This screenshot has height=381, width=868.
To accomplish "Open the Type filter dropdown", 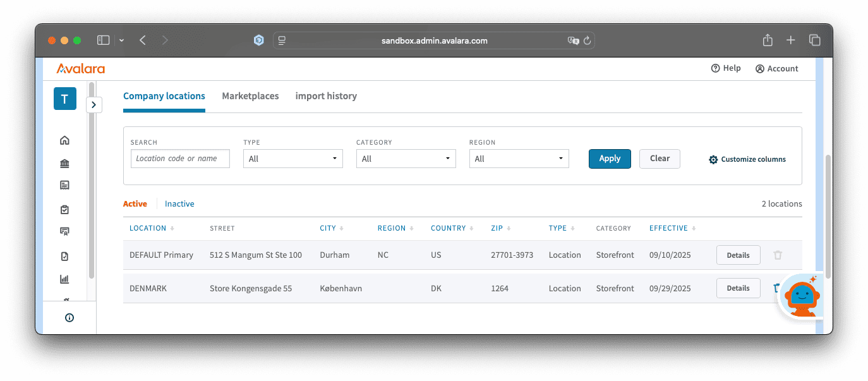I will click(292, 159).
